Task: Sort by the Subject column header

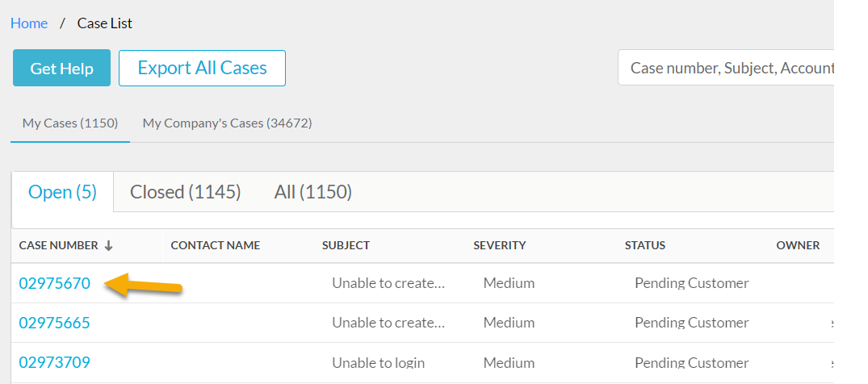Action: (346, 245)
